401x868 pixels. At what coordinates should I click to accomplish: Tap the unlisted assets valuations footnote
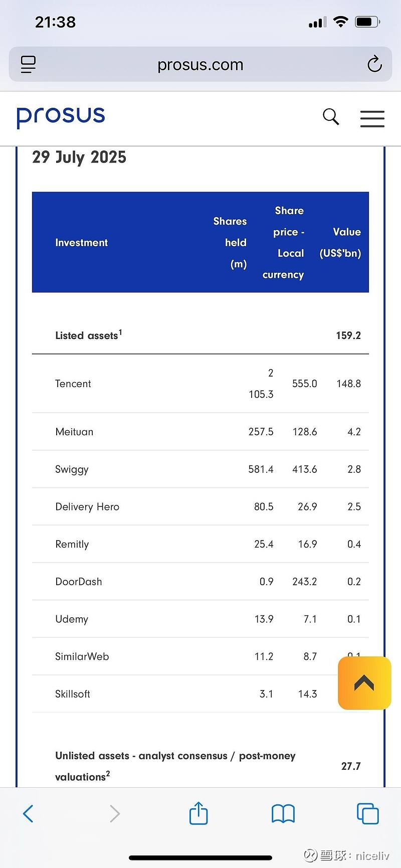[109, 772]
